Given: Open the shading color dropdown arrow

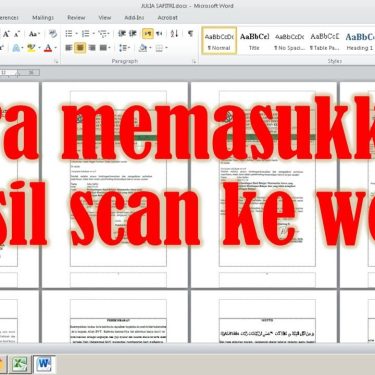Looking at the screenshot, I should pyautogui.click(x=150, y=49).
